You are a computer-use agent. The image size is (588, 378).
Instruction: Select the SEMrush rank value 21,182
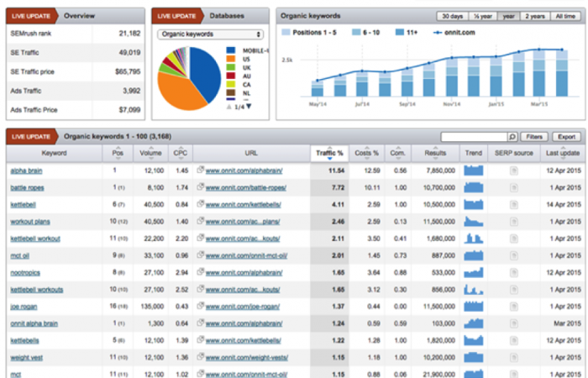(x=129, y=34)
